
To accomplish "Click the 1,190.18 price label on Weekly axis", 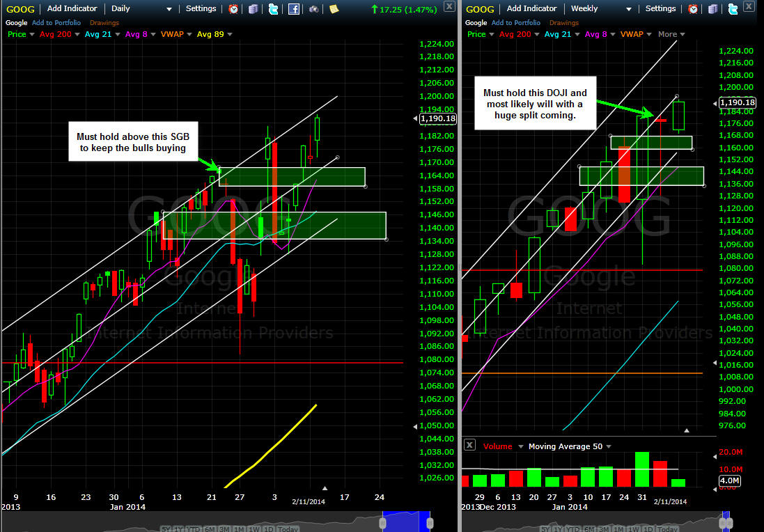I will (x=738, y=102).
